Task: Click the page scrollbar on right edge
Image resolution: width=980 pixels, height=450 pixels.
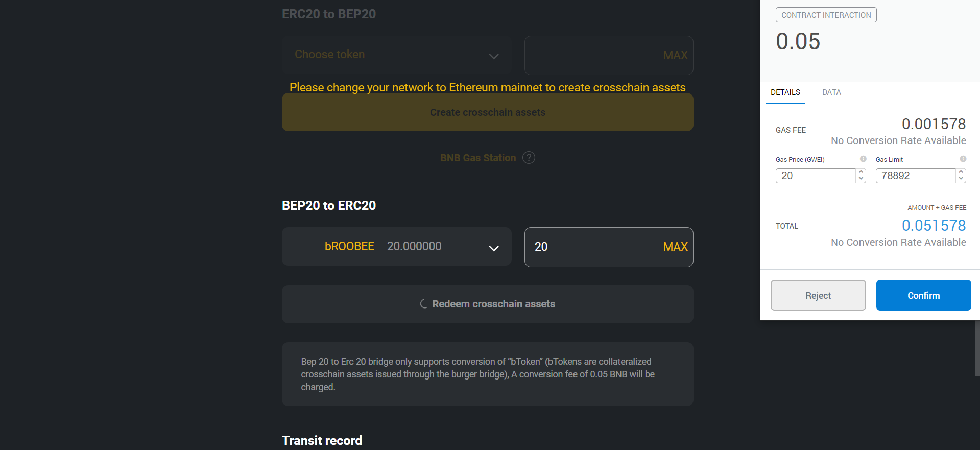Action: [977, 348]
